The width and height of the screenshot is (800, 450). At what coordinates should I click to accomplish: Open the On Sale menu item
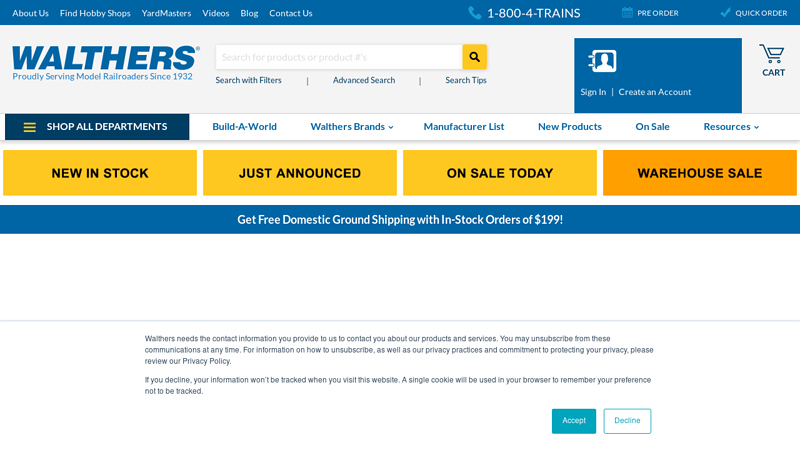(x=653, y=127)
